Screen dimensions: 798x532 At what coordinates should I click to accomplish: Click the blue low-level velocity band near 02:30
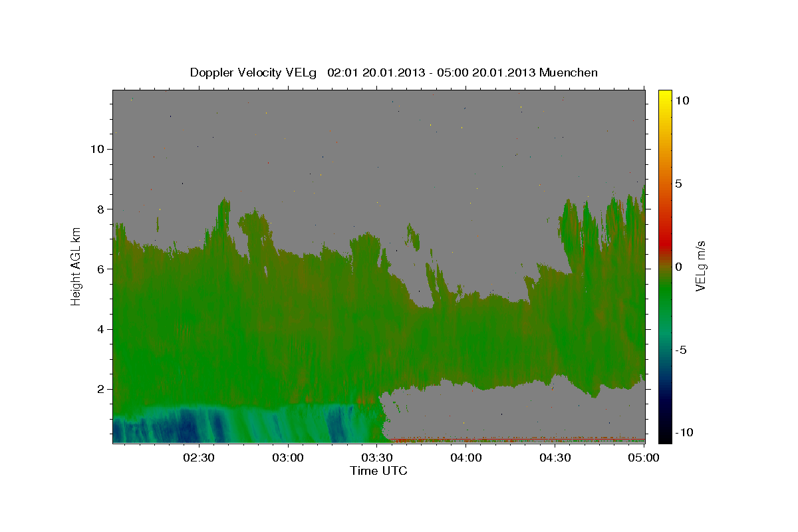tap(190, 426)
